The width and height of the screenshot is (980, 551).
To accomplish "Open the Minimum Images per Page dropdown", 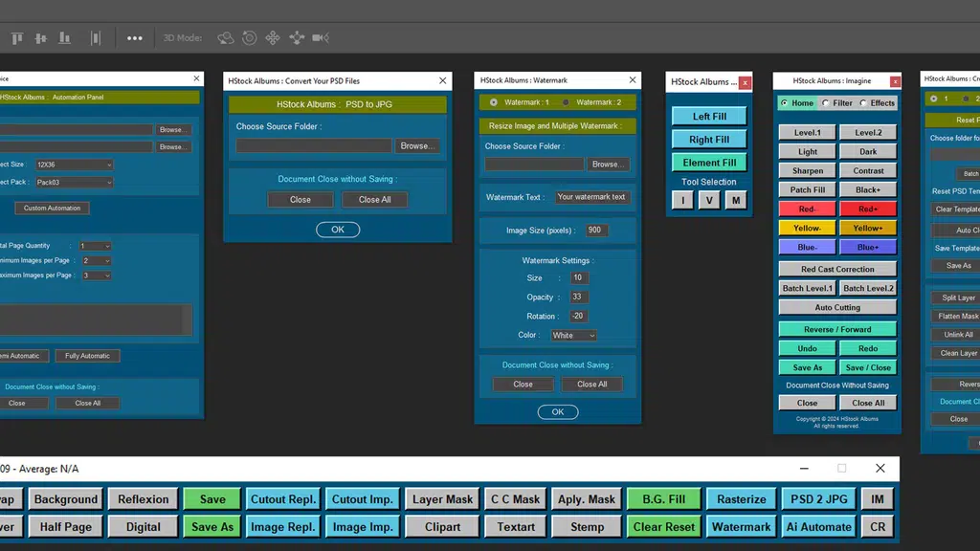I will click(97, 260).
